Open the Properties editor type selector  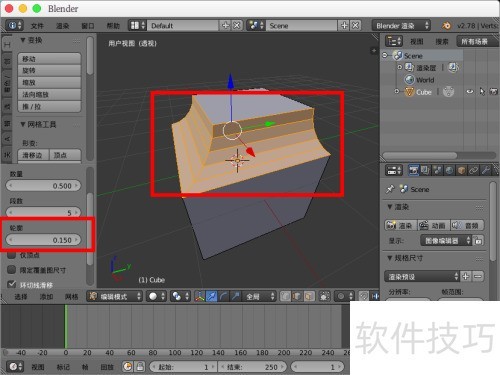click(x=394, y=170)
